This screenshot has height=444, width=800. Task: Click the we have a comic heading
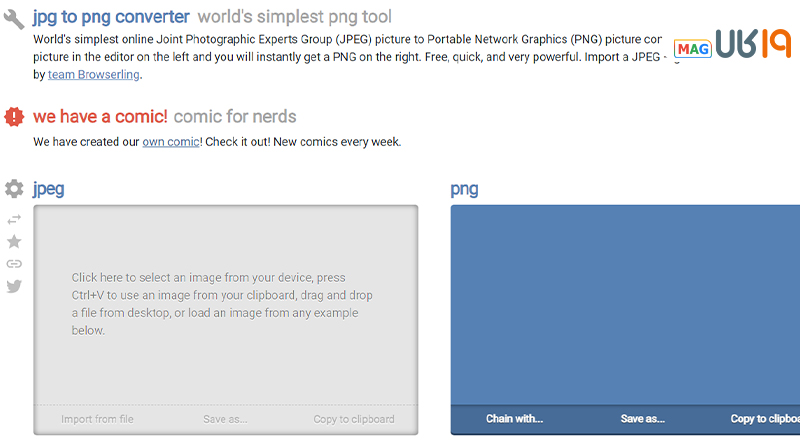click(100, 116)
